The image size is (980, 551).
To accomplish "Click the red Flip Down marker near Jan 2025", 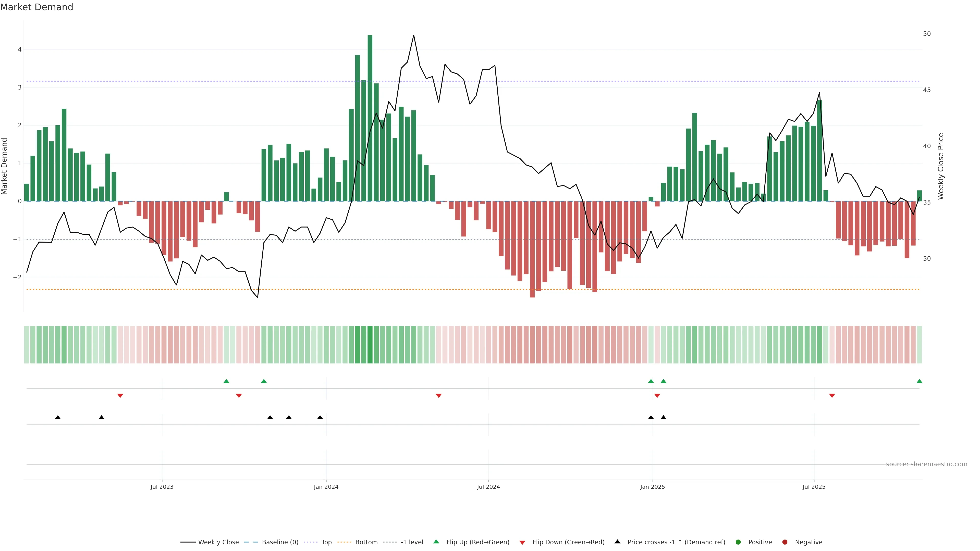I will [x=657, y=396].
